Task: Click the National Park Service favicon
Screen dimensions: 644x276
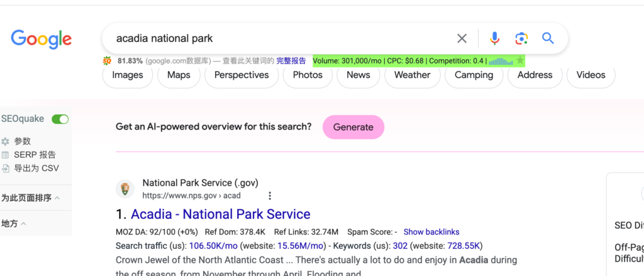Action: 125,189
